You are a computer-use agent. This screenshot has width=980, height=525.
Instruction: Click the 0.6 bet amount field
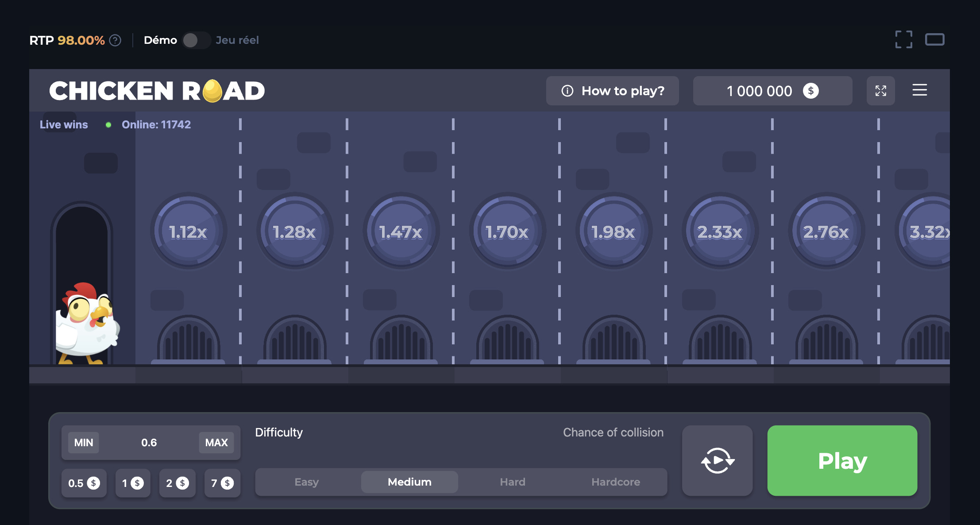(x=149, y=442)
